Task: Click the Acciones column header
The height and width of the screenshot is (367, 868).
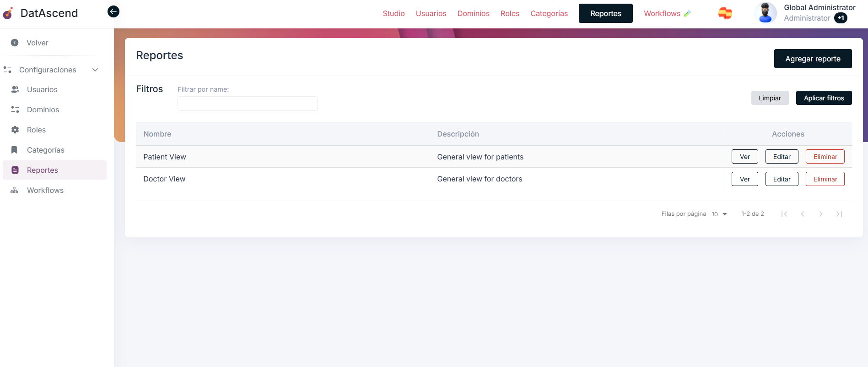Action: [x=788, y=134]
